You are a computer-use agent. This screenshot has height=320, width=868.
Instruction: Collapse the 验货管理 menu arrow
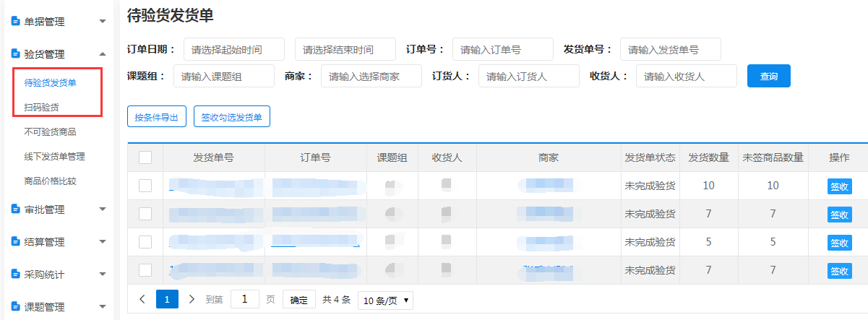pyautogui.click(x=102, y=54)
